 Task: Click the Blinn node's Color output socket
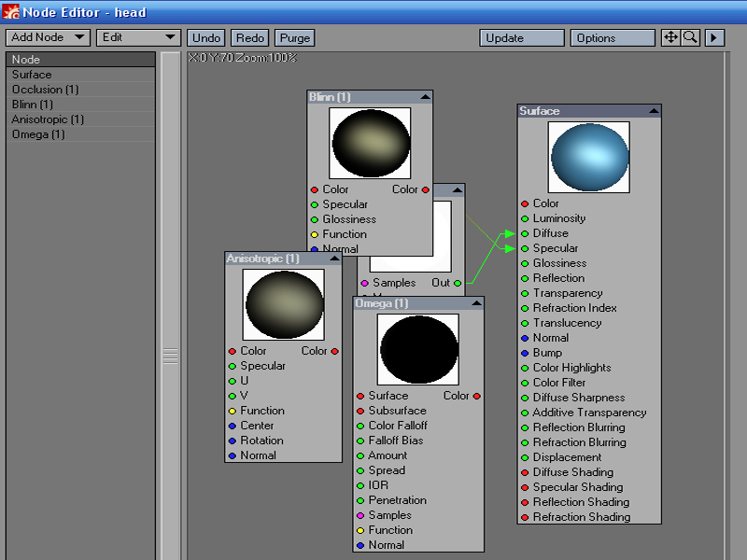tap(426, 189)
